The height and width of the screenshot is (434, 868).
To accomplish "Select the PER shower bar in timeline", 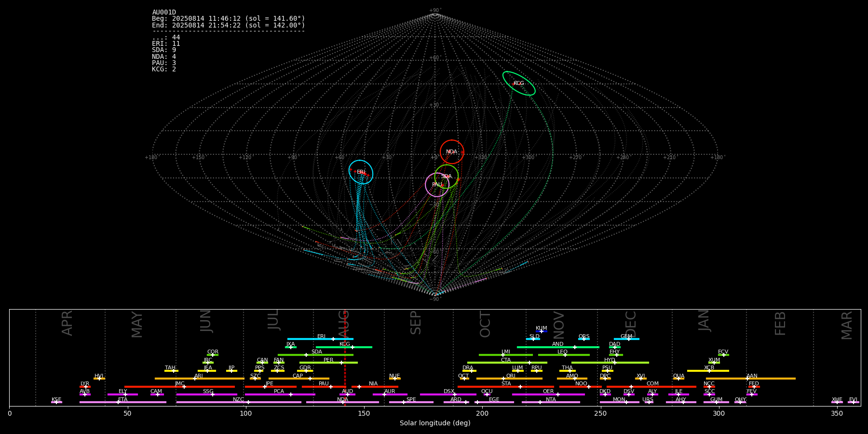I will click(x=328, y=363).
